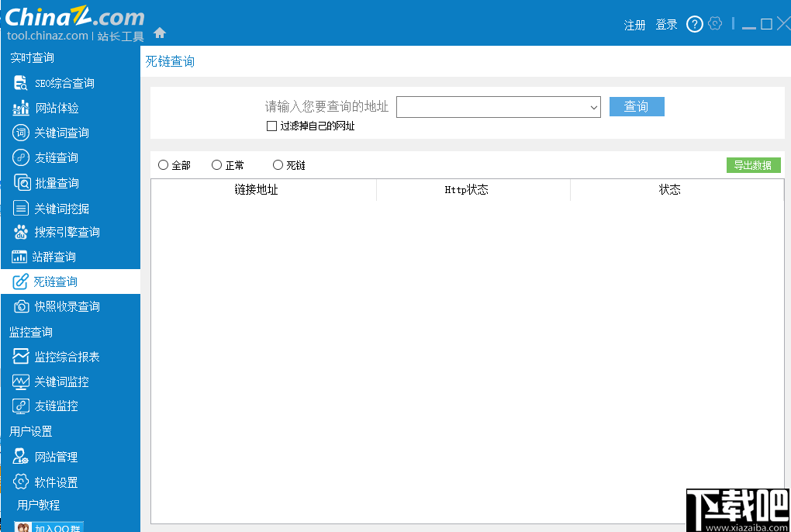
Task: Open the 网站管理 settings page
Action: 54,456
